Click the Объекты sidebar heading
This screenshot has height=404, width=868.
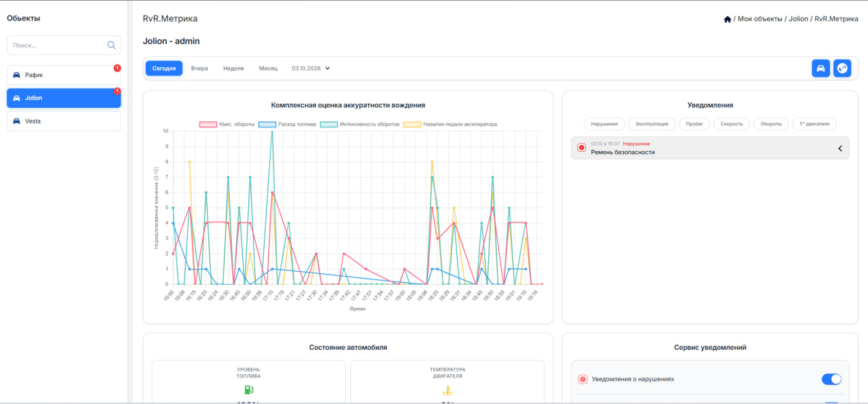click(x=24, y=18)
